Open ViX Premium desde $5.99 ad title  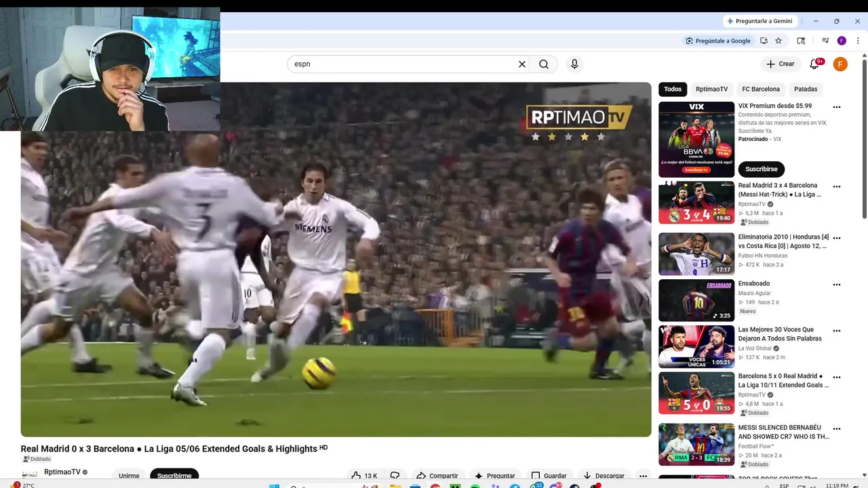point(775,106)
